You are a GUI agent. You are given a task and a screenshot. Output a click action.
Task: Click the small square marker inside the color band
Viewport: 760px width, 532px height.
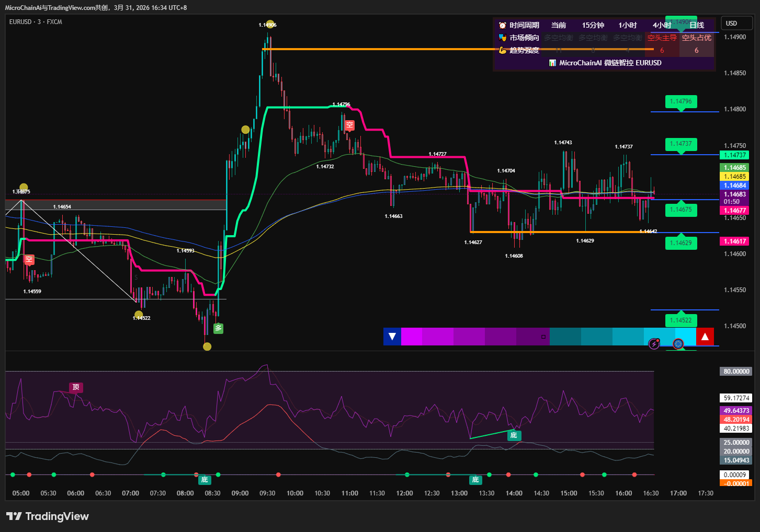point(543,337)
